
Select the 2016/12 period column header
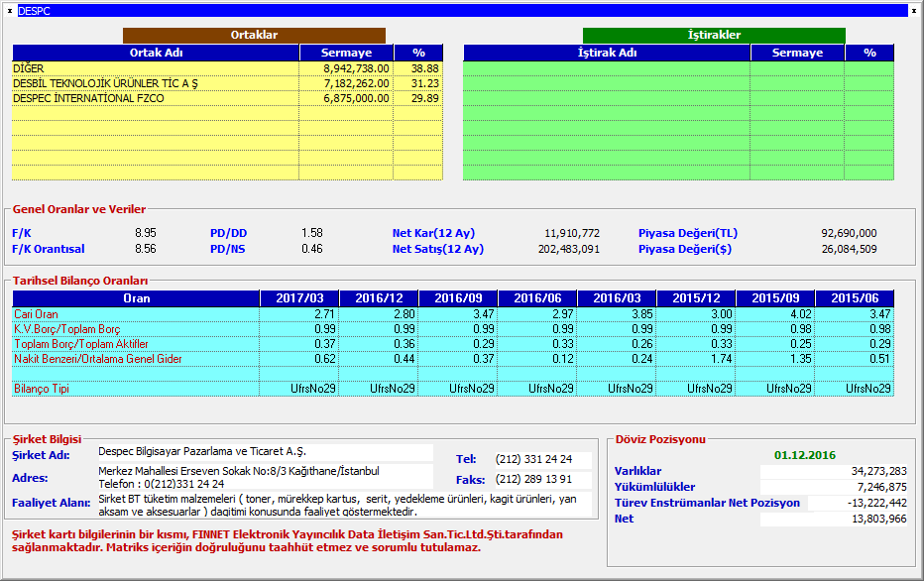pyautogui.click(x=379, y=298)
